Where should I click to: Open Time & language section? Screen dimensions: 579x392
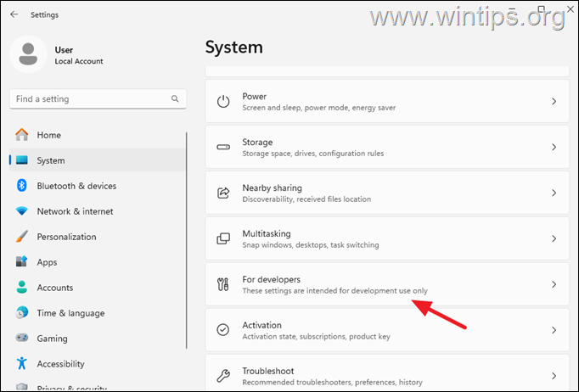(98, 313)
